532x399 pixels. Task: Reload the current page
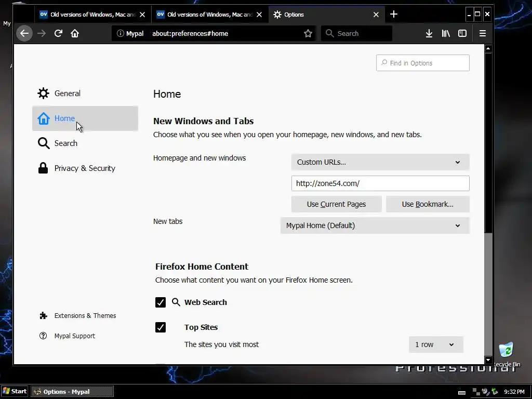58,33
